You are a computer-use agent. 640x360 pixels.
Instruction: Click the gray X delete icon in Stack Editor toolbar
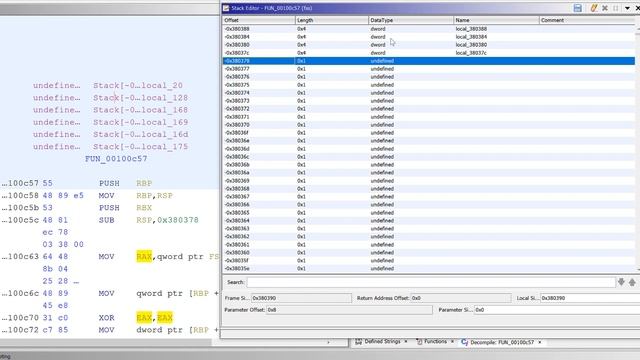coord(605,8)
